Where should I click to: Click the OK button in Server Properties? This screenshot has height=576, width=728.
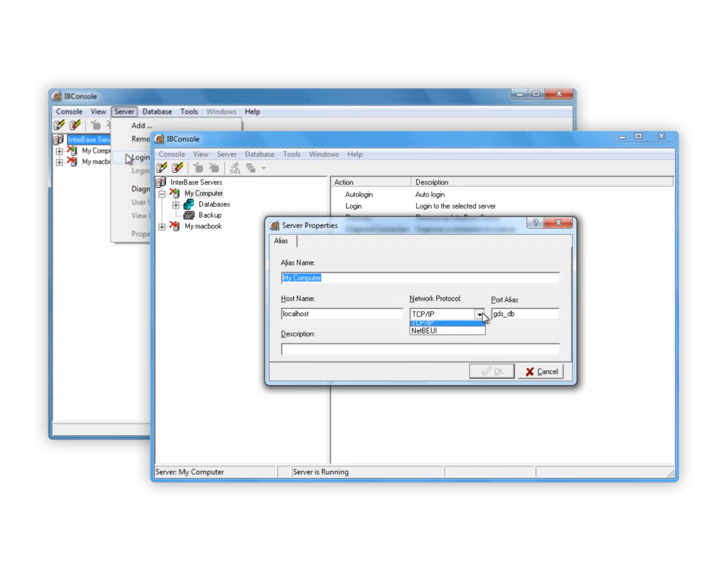[x=492, y=371]
